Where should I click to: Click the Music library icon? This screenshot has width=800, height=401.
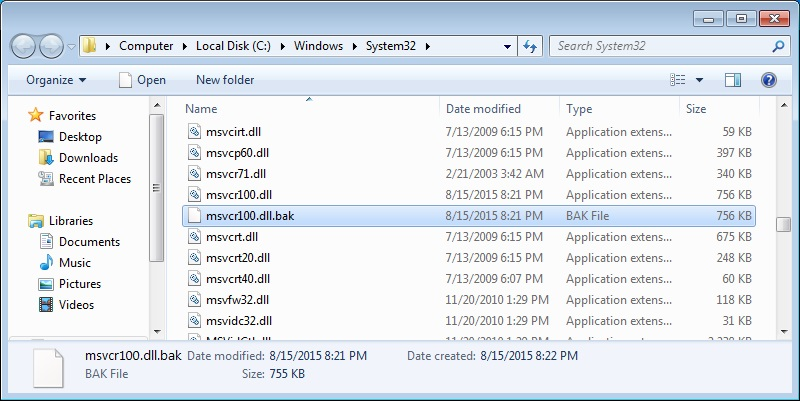tap(46, 263)
